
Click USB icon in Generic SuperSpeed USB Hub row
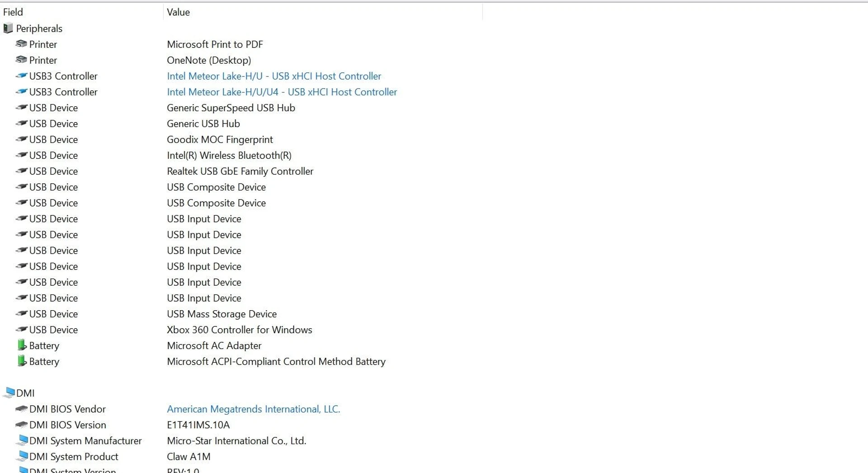[x=21, y=108]
